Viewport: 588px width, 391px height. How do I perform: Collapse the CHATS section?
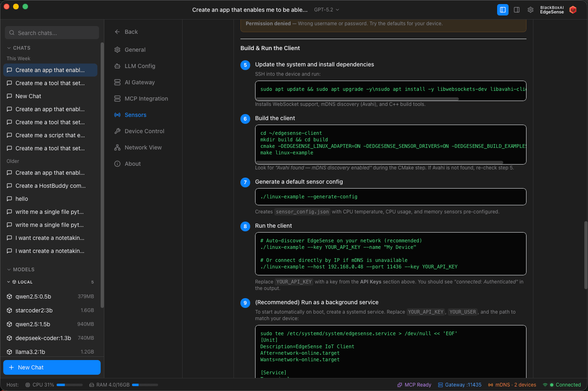(9, 48)
